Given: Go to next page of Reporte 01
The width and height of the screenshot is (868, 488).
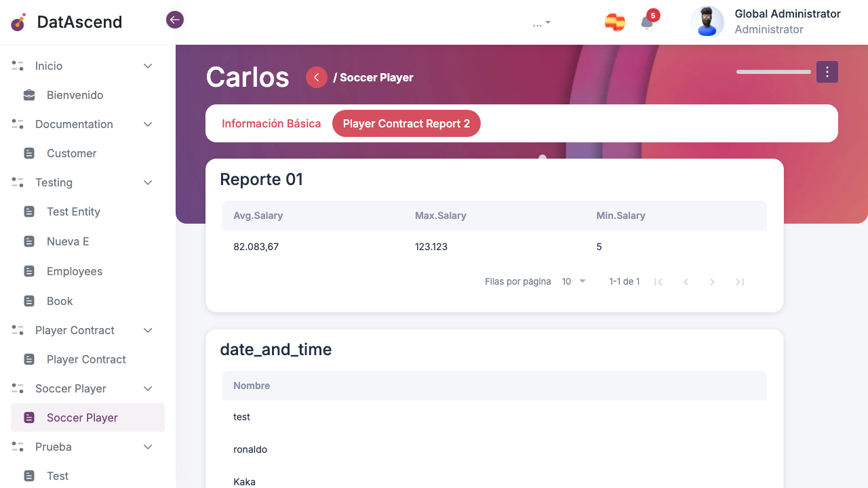Looking at the screenshot, I should click(712, 282).
